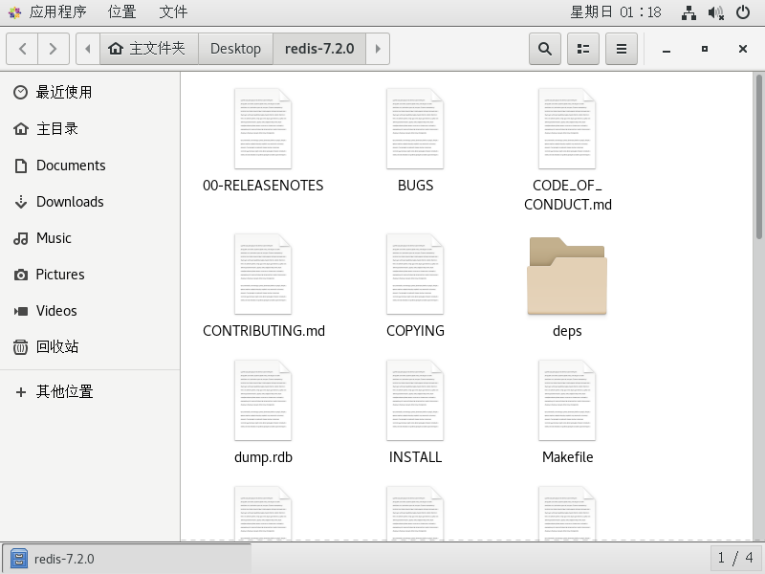This screenshot has width=765, height=574.
Task: Click the video camera icon beside Videos
Action: [20, 311]
